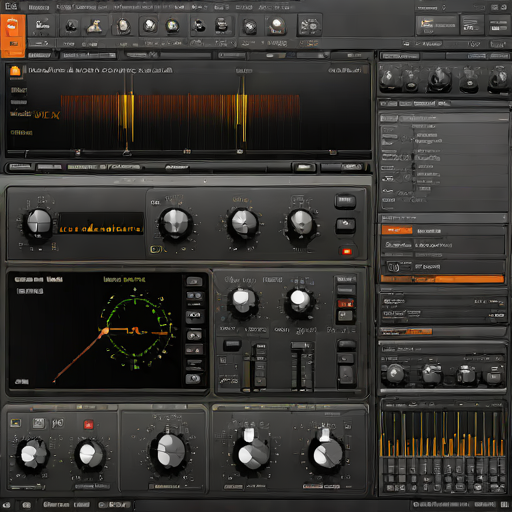Adjust the middle knob under the orange label
The height and width of the screenshot is (512, 512).
click(x=243, y=224)
